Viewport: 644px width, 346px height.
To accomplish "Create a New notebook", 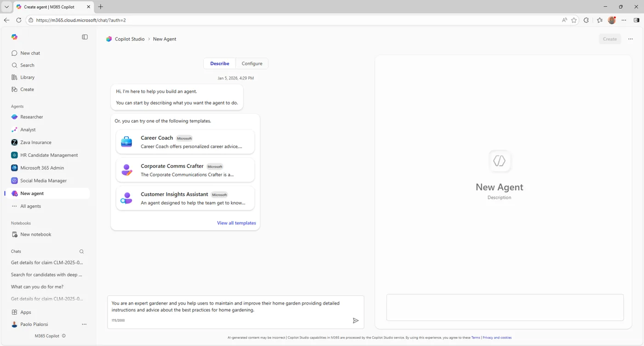I will 35,235.
